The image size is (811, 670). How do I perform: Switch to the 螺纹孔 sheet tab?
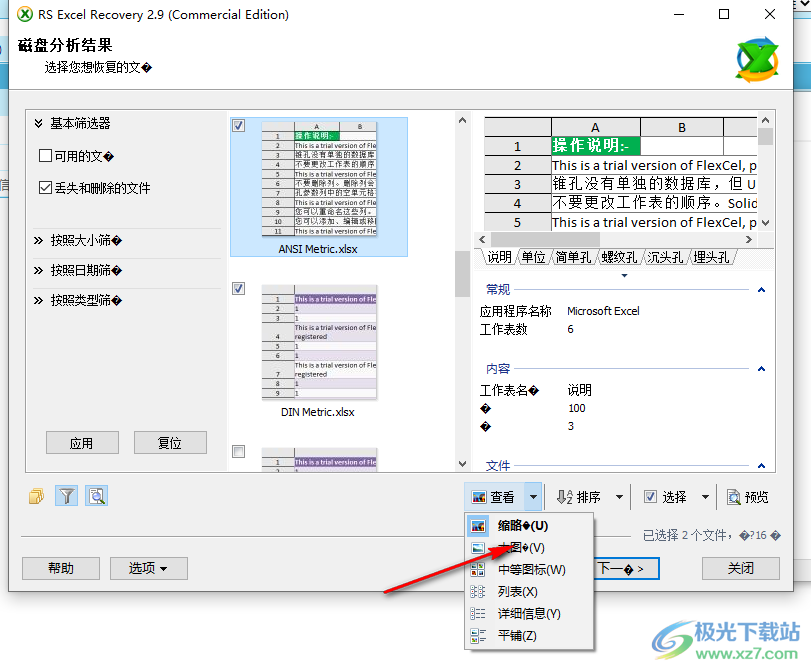(x=620, y=257)
